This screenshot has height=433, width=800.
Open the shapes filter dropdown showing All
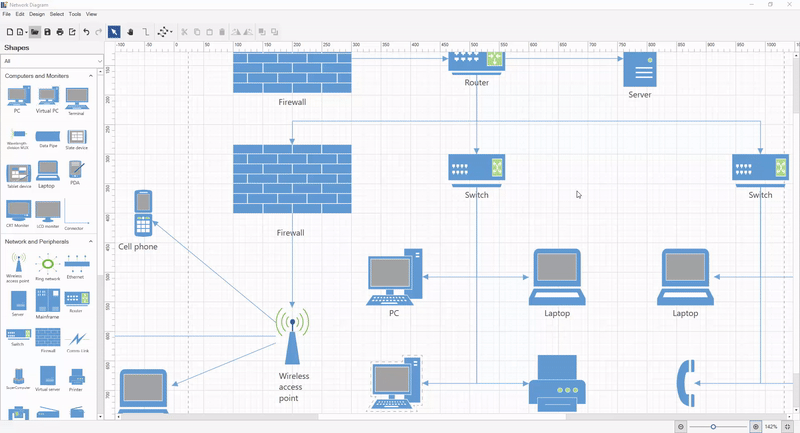pyautogui.click(x=52, y=61)
